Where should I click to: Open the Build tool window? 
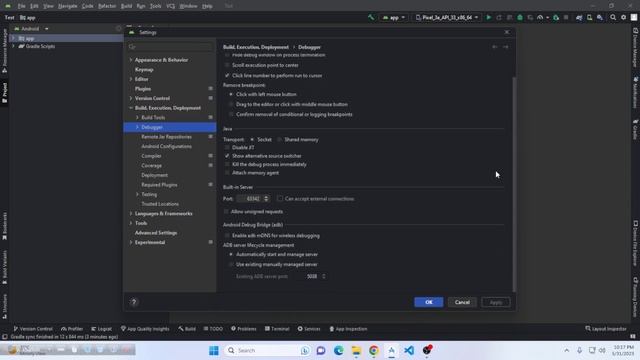187,329
